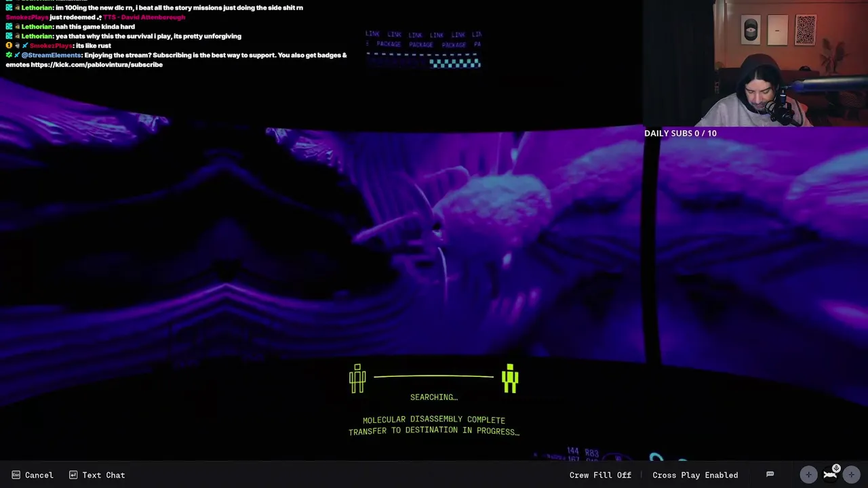This screenshot has height=488, width=868.
Task: Click the checkered LINK PACKAGE progress bar
Action: (454, 63)
